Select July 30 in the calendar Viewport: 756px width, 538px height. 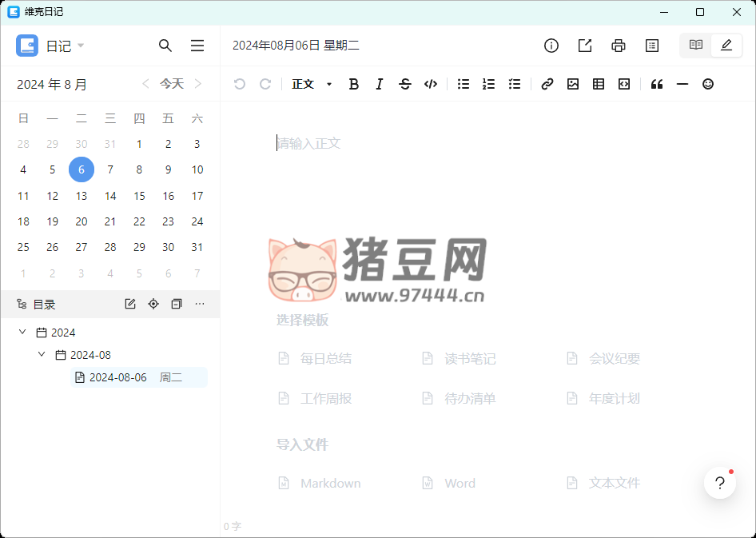(x=82, y=144)
